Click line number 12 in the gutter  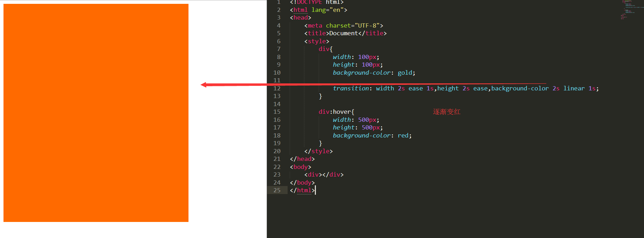click(277, 88)
